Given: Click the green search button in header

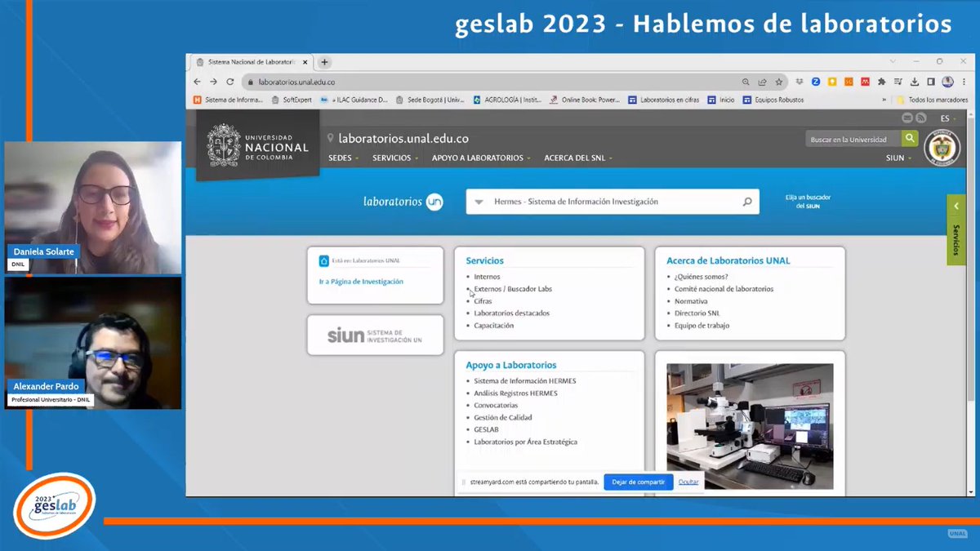Looking at the screenshot, I should pos(909,140).
